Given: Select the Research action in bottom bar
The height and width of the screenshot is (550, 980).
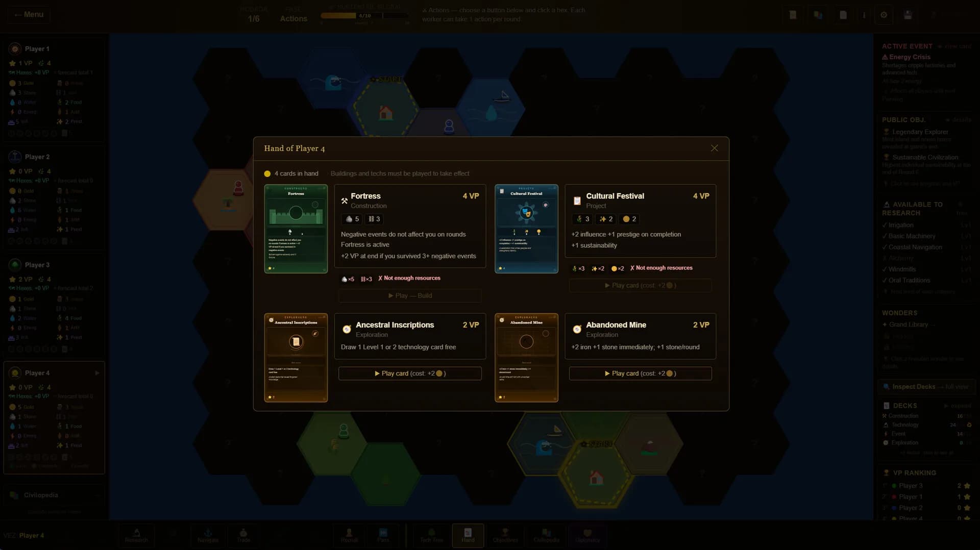Looking at the screenshot, I should coord(136,535).
